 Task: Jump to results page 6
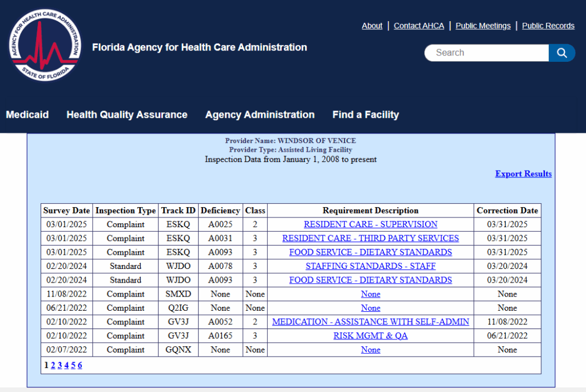click(80, 365)
